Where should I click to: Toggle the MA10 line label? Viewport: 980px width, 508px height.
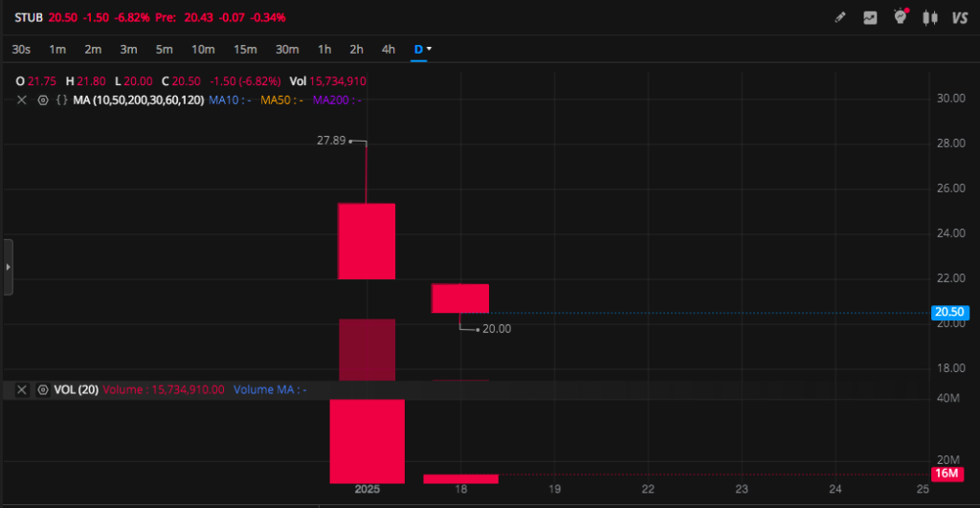228,99
